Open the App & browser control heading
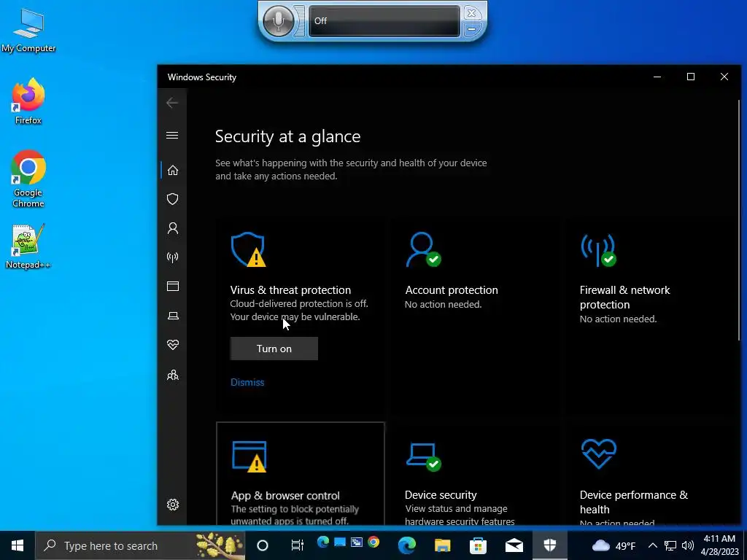This screenshot has height=560, width=747. 285,496
